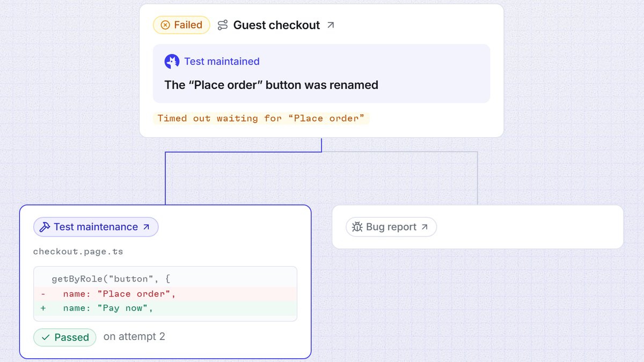Click the wolf avatar beside Test maintained
The width and height of the screenshot is (644, 362).
[x=172, y=62]
